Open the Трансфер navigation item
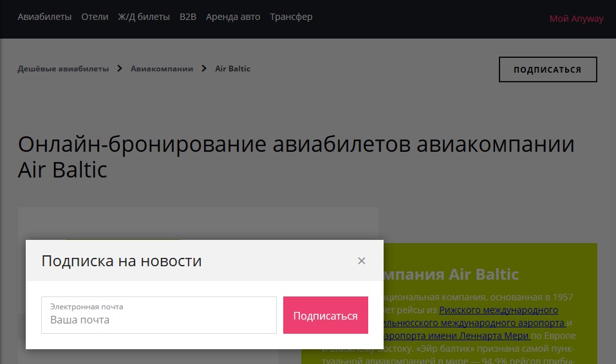Viewport: 616px width, 364px height. coord(291,17)
